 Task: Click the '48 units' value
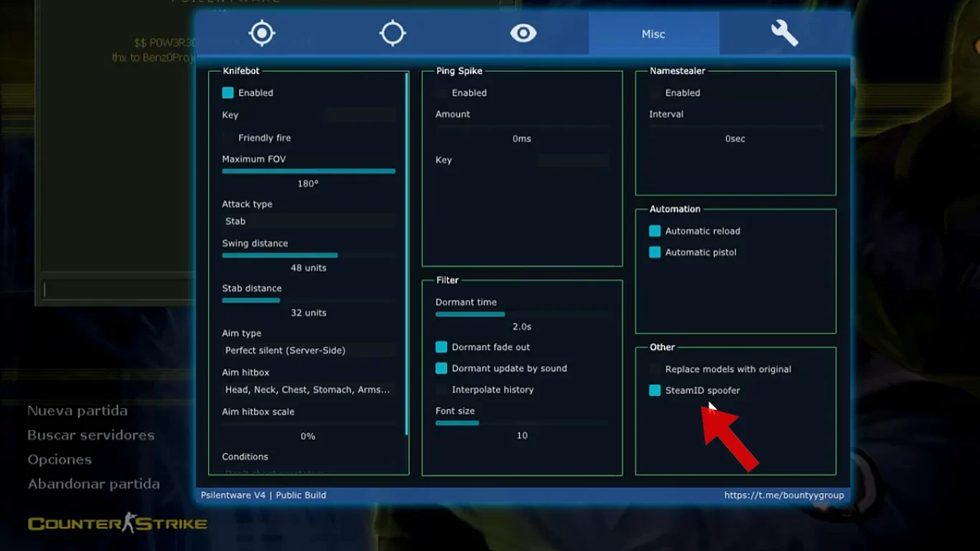click(x=308, y=268)
